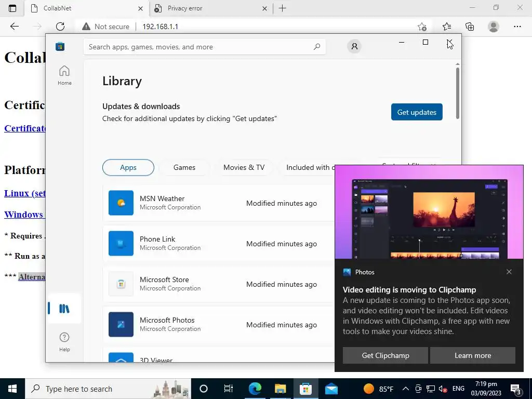Click the Microsoft Store taskbar icon
Image resolution: width=532 pixels, height=399 pixels.
click(305, 389)
